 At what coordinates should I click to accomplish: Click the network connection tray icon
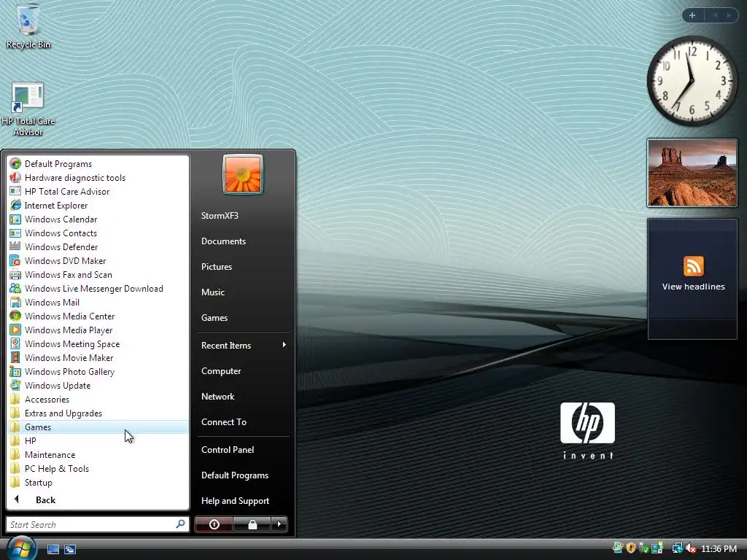click(677, 548)
